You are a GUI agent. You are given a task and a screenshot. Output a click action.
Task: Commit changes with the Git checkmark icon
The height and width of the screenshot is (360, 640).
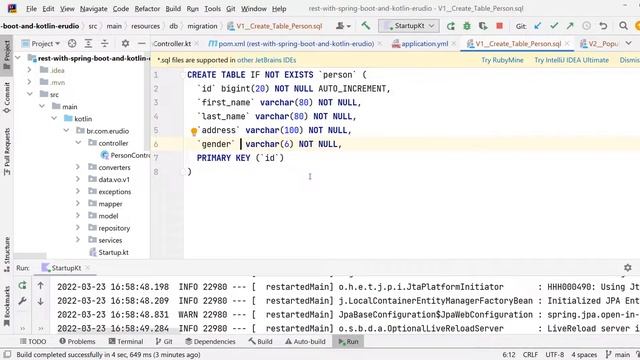click(x=554, y=26)
